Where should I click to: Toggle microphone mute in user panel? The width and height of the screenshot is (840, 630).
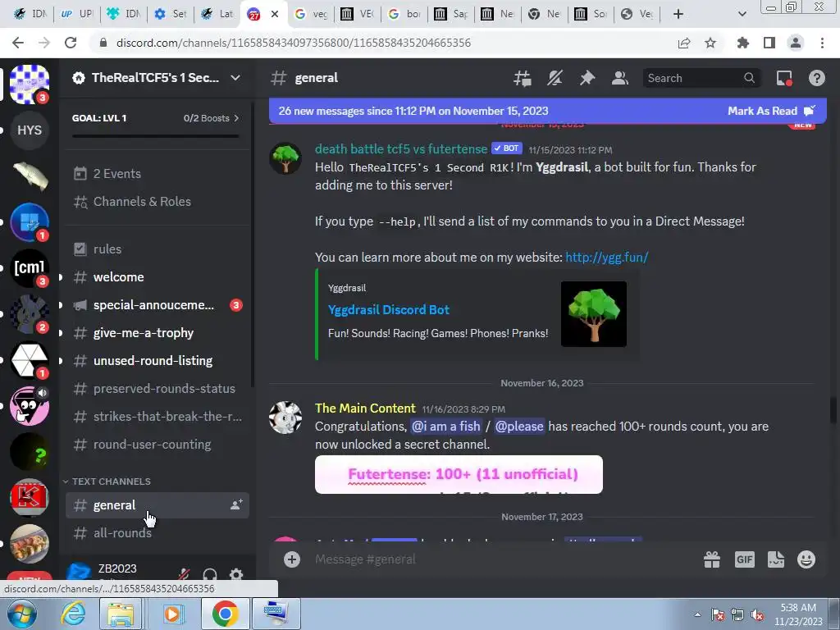(x=184, y=575)
